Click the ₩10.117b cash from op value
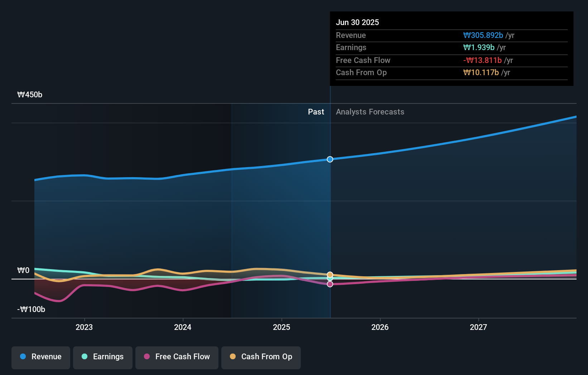This screenshot has height=375, width=588. 481,73
